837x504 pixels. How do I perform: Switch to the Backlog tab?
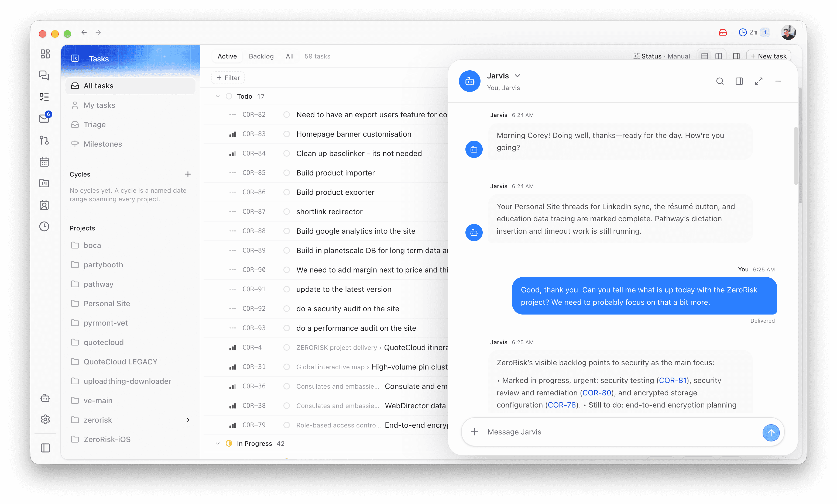[x=261, y=56]
